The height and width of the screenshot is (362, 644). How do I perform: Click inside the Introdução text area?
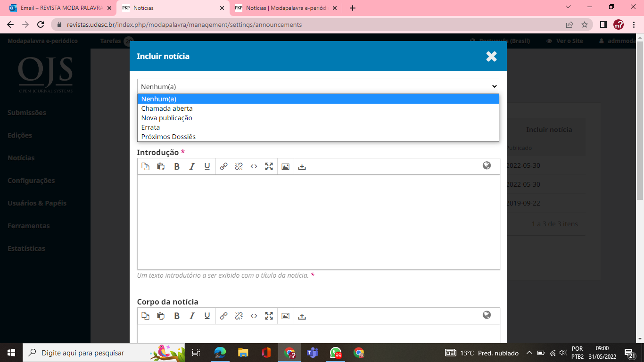tap(318, 222)
